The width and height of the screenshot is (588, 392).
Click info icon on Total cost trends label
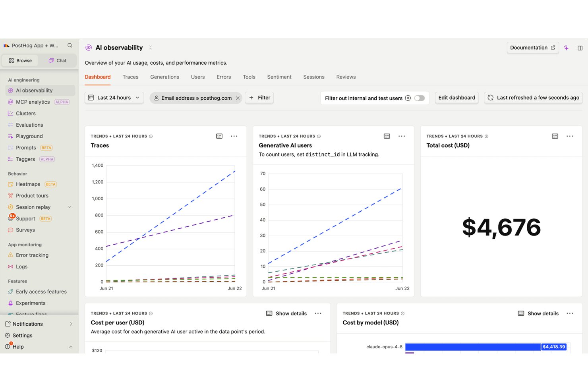coord(487,136)
